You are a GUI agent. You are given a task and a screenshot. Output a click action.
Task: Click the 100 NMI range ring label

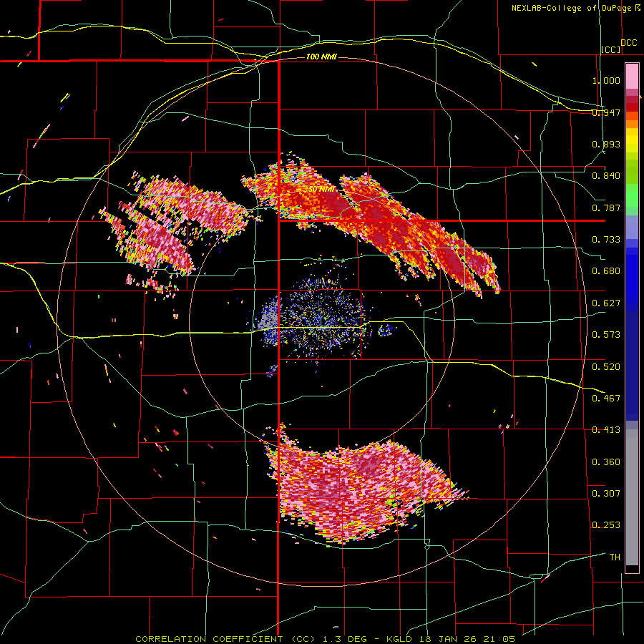(321, 57)
